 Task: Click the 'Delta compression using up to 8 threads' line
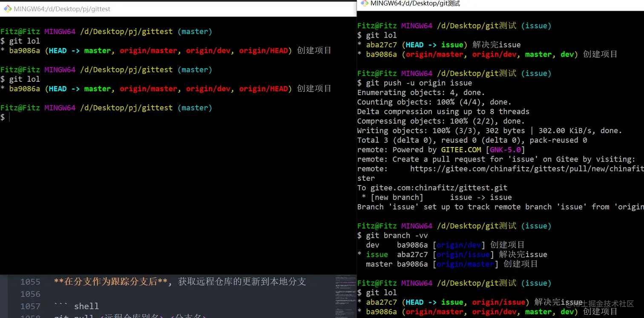443,111
